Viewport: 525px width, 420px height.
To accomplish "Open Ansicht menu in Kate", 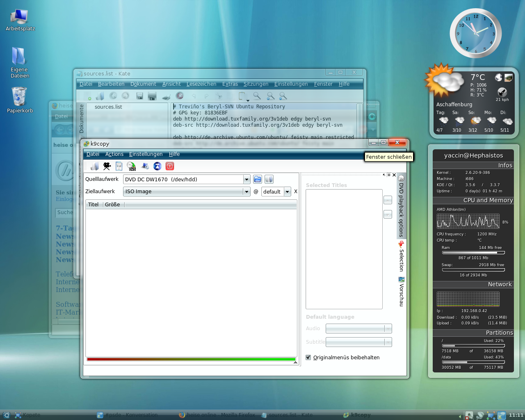I will click(171, 84).
